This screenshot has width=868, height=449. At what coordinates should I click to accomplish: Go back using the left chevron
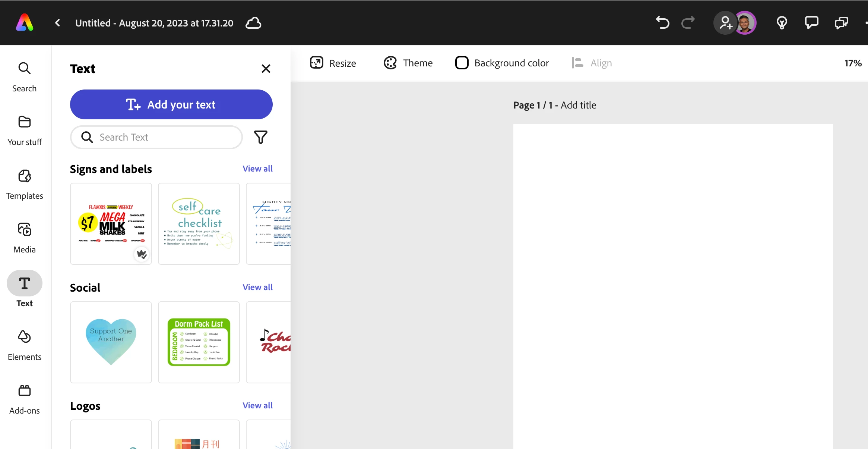[57, 23]
